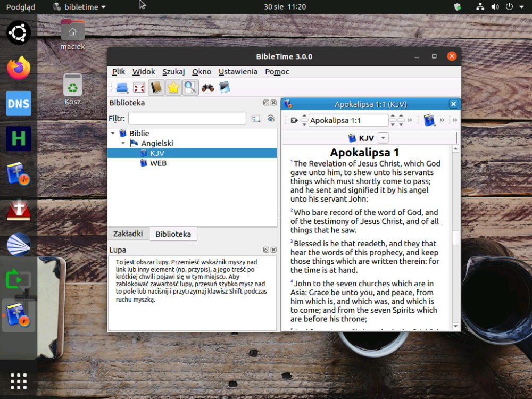Toggle the bookmarks panel star icon
Screen dimensions: 532x399
(173, 88)
